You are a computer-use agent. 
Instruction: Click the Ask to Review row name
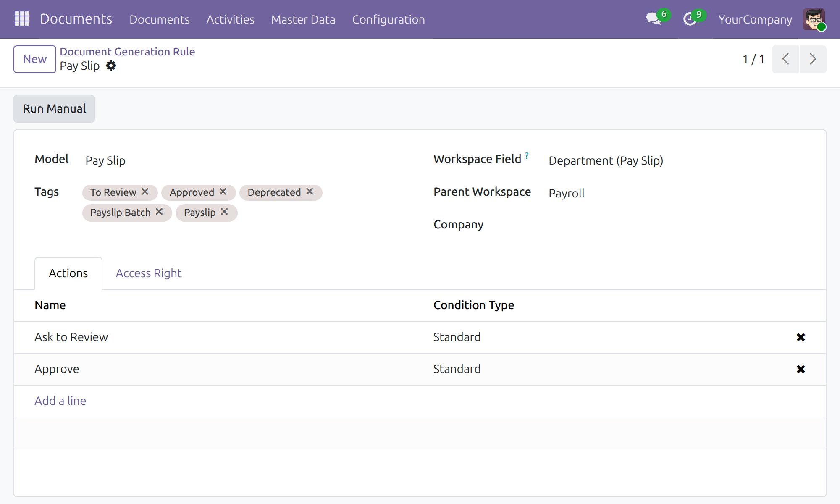[71, 337]
